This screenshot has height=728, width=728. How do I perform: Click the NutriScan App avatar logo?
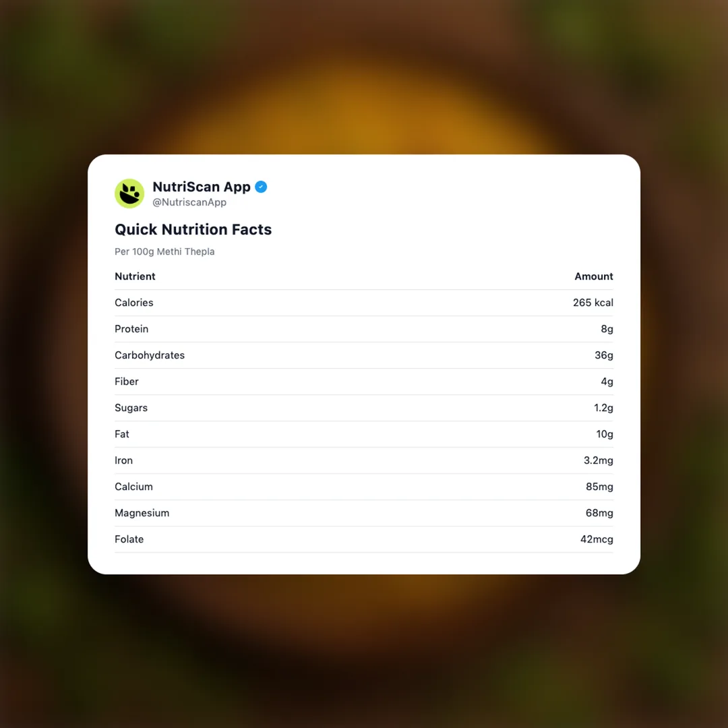point(129,193)
